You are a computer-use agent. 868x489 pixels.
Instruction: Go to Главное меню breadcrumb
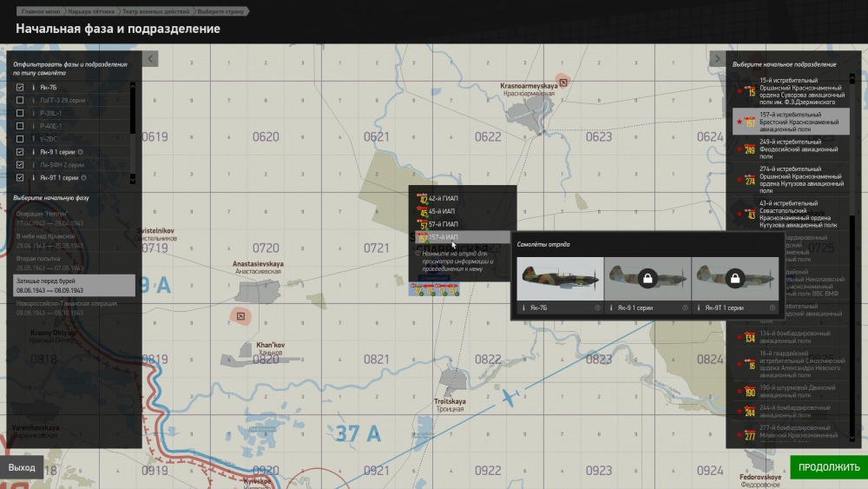(x=41, y=11)
